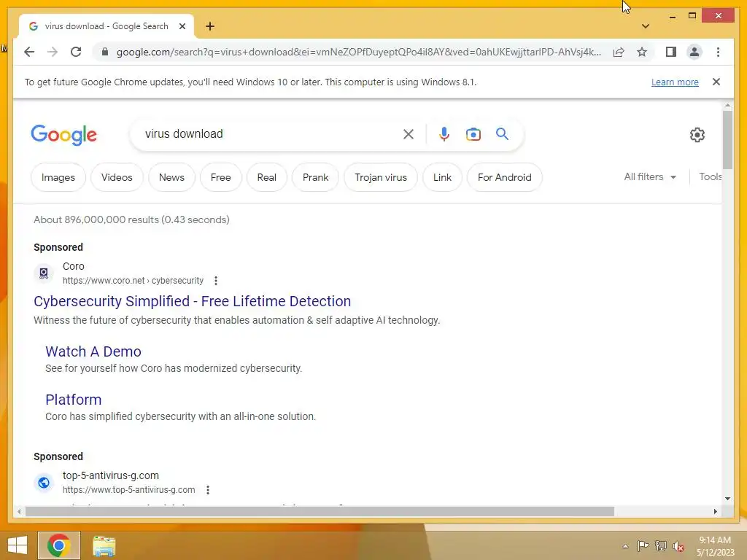Select the For Android chip
Viewport: 747px width, 560px height.
click(x=505, y=177)
